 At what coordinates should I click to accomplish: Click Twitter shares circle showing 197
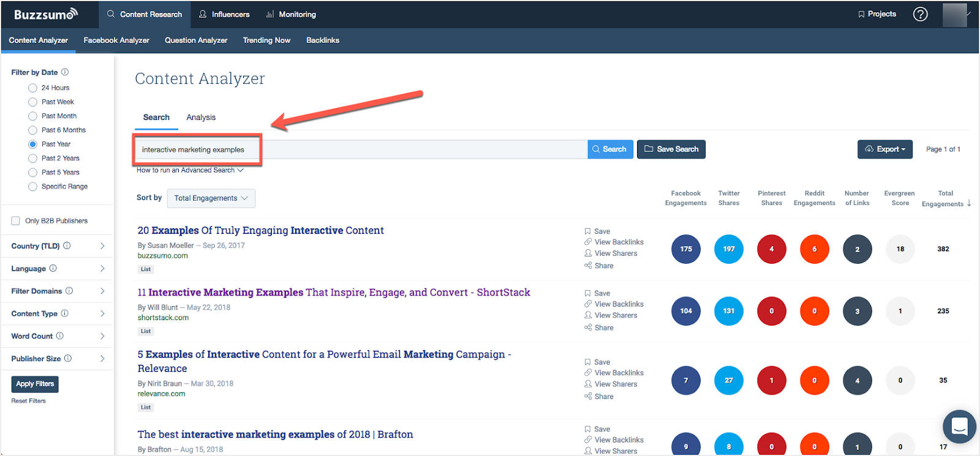click(729, 249)
